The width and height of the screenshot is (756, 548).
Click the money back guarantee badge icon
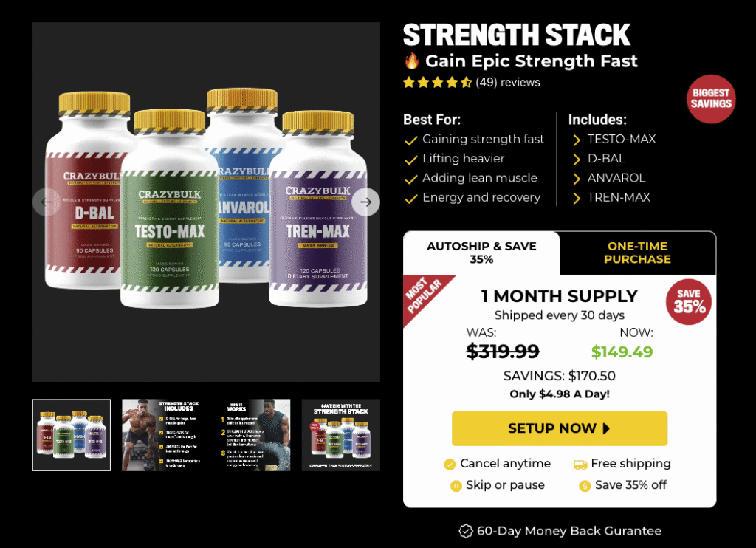click(465, 531)
